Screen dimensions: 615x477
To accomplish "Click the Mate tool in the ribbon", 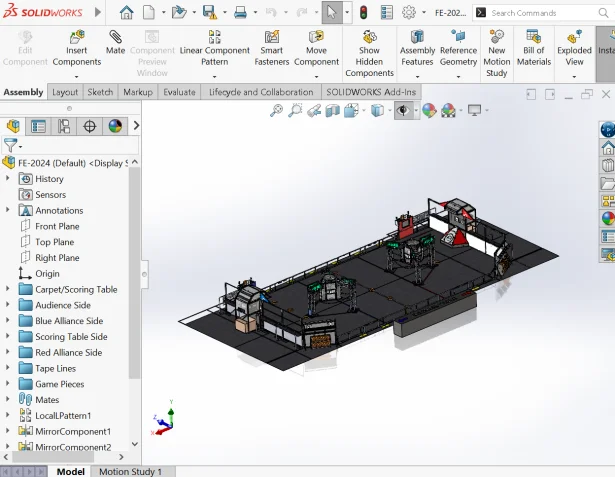I will 116,44.
